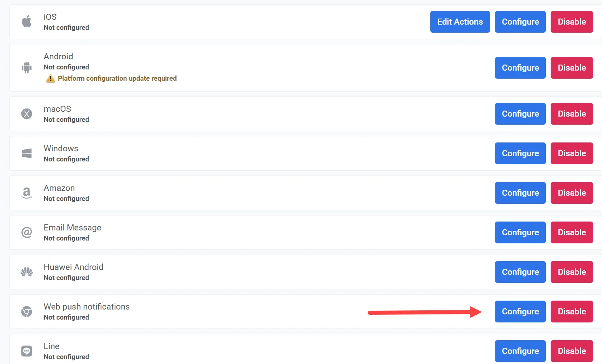Configure Web push notifications
The width and height of the screenshot is (602, 364).
[x=520, y=312]
